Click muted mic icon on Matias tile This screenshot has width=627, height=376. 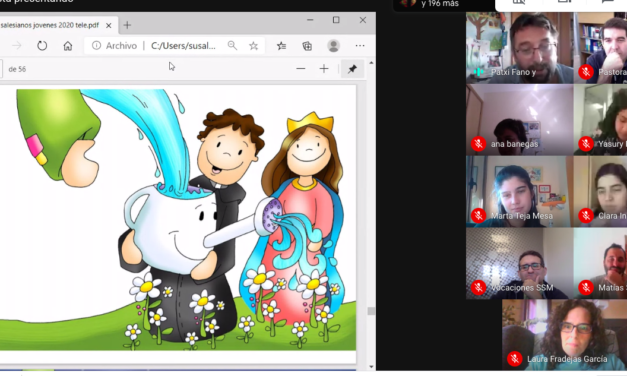pyautogui.click(x=586, y=287)
